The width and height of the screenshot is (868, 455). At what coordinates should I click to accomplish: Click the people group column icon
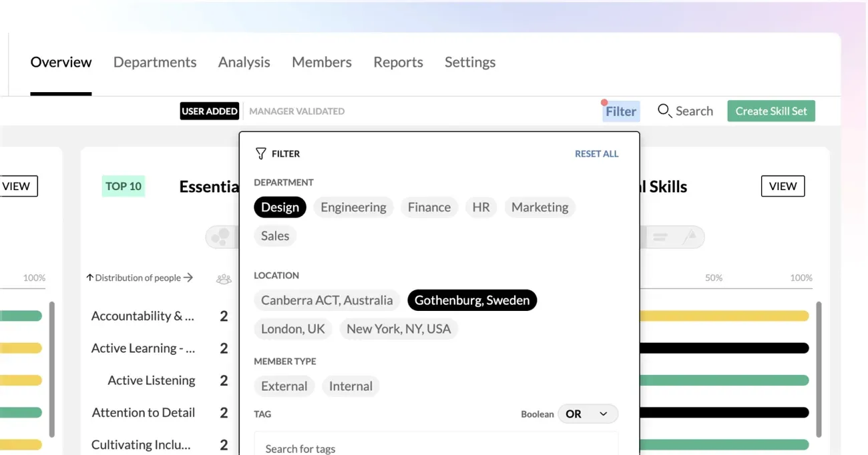pos(224,279)
